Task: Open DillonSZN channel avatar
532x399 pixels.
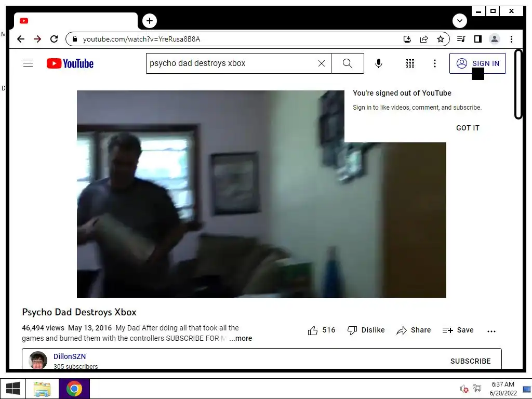Action: coord(38,360)
